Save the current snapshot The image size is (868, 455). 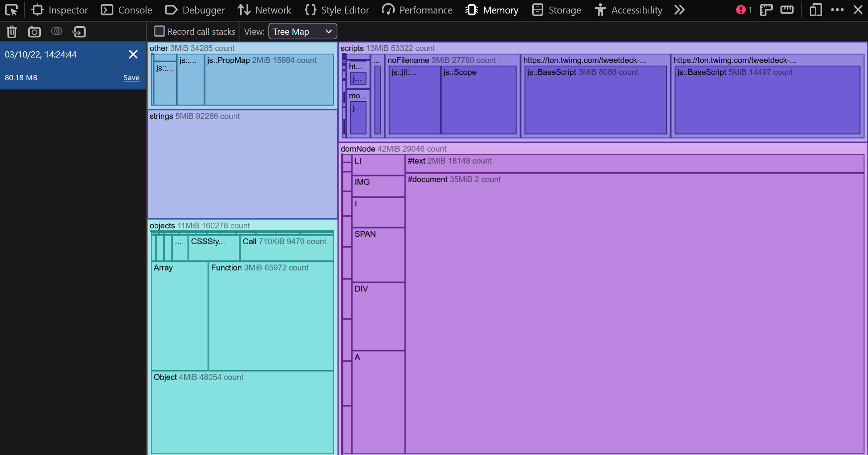(131, 78)
